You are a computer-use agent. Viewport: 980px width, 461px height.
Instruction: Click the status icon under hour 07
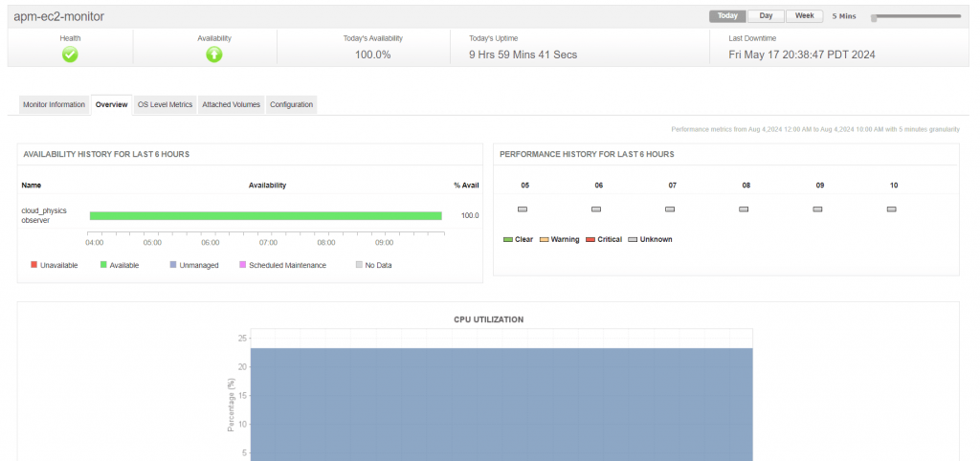point(670,209)
